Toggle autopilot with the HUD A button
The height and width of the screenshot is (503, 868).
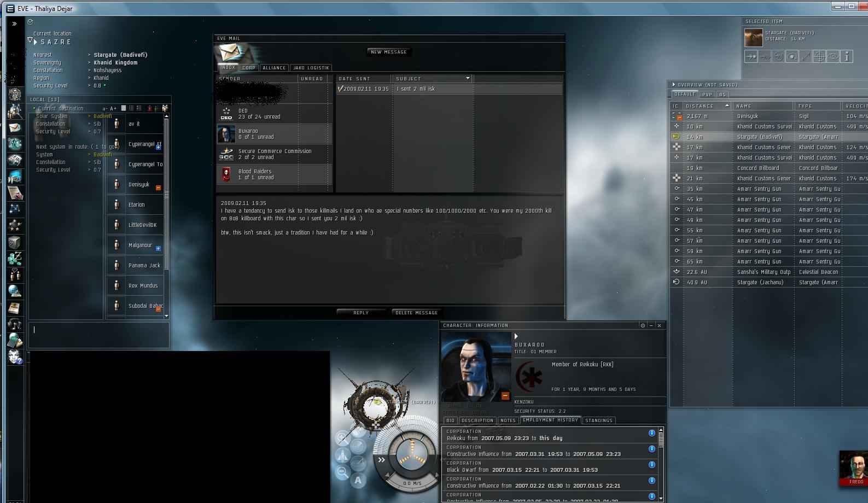point(358,481)
